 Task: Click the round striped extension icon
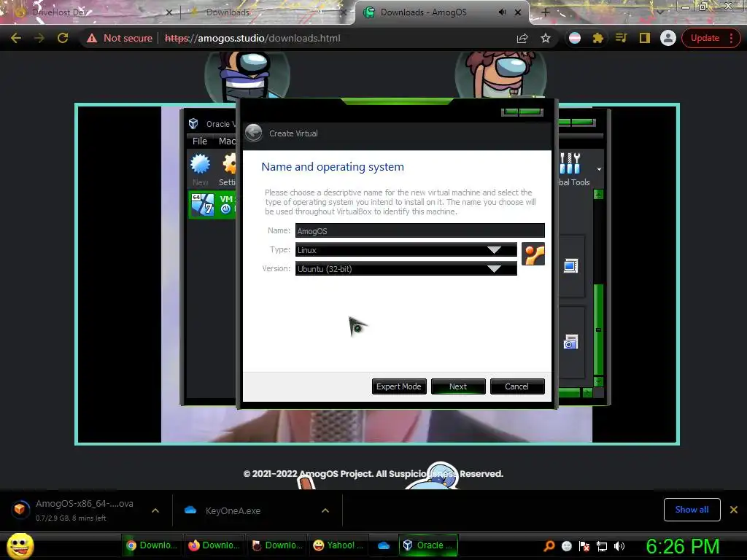[575, 38]
